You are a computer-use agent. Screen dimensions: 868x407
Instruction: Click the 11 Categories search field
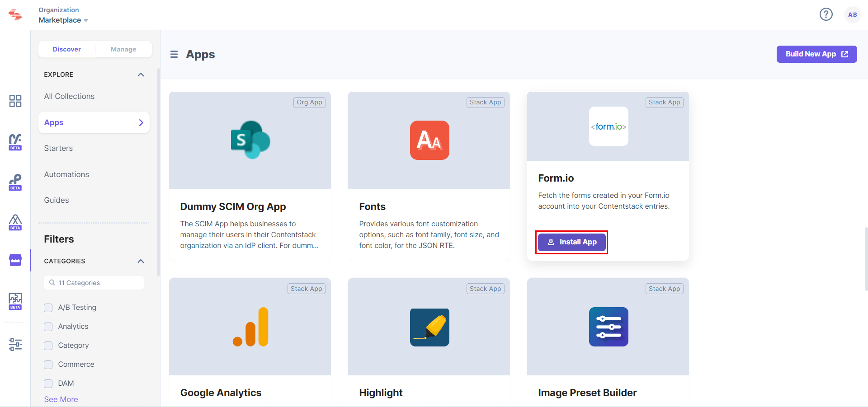(94, 283)
